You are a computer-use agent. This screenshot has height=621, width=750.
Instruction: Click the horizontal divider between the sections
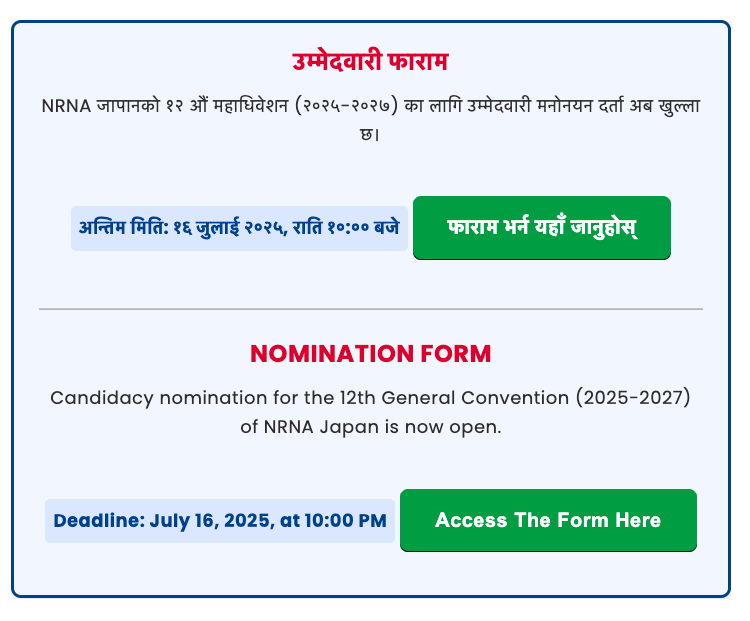(371, 309)
